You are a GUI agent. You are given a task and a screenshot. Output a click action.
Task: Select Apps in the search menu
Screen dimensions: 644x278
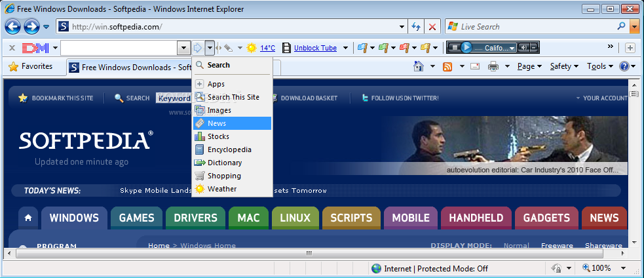(x=232, y=84)
